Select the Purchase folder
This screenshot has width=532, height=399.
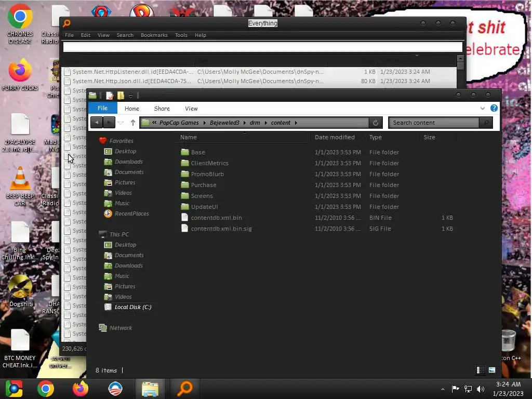[x=203, y=185]
